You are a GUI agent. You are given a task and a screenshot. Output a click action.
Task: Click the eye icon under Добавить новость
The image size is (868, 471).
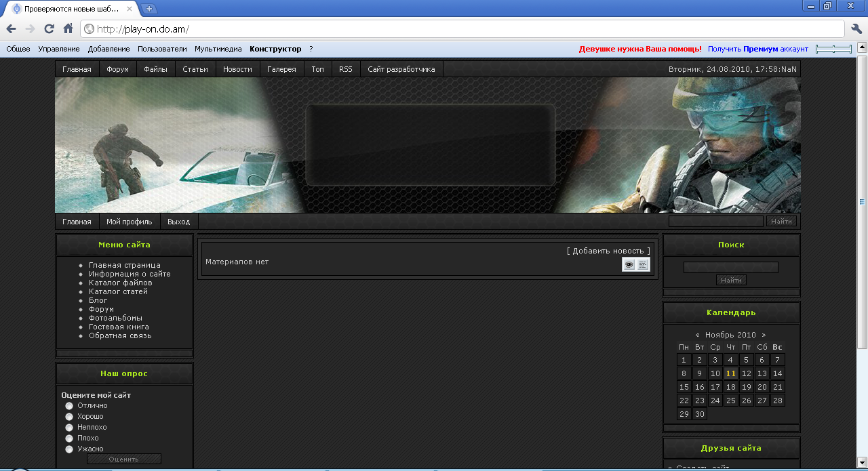point(629,265)
